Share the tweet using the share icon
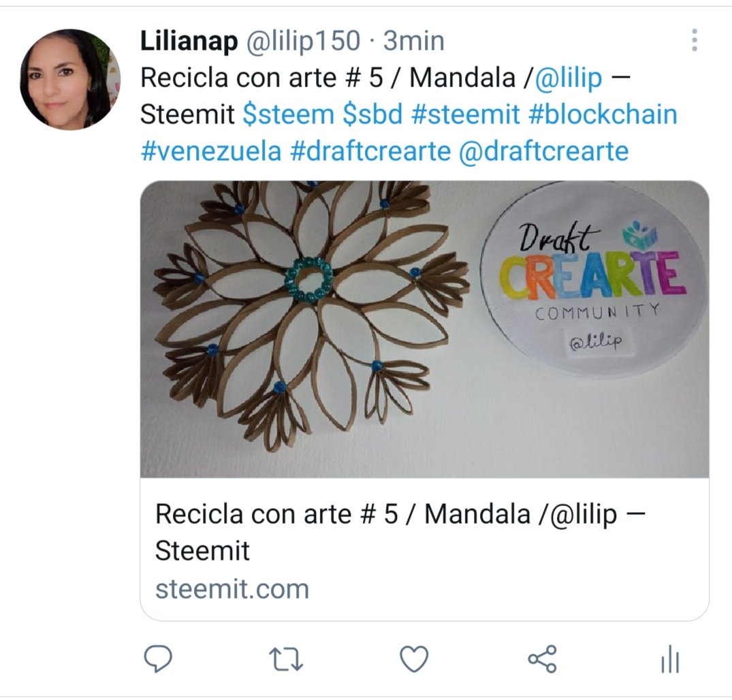This screenshot has width=732, height=700. click(x=543, y=659)
